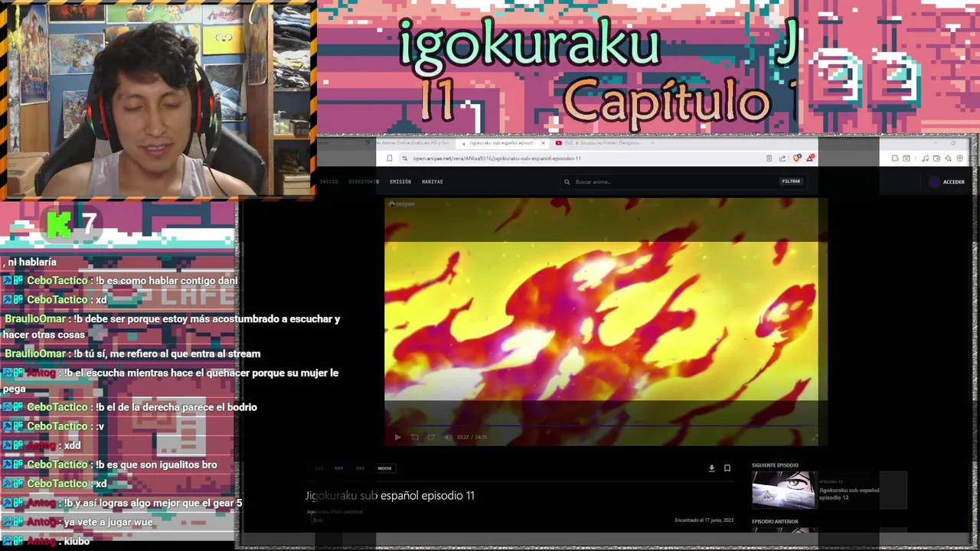Open the Brave Rewards triangle icon
Screen dimensions: 980x551
[810, 158]
